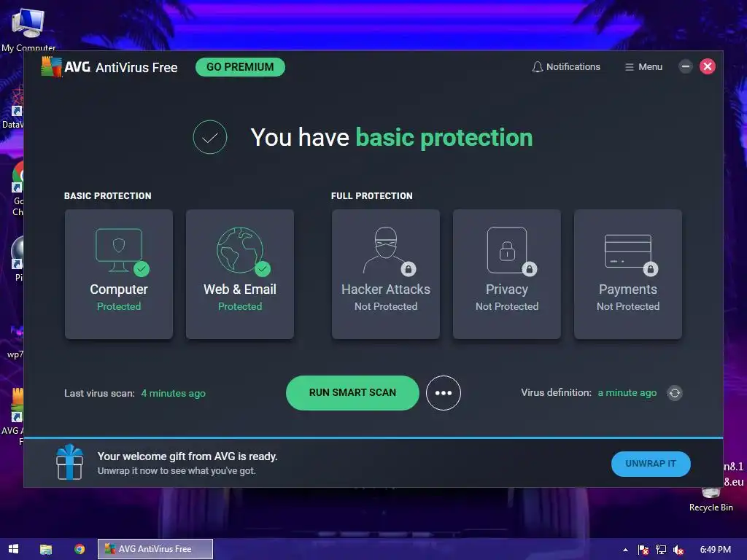The image size is (747, 560).
Task: Open the hamburger Menu
Action: click(x=643, y=67)
